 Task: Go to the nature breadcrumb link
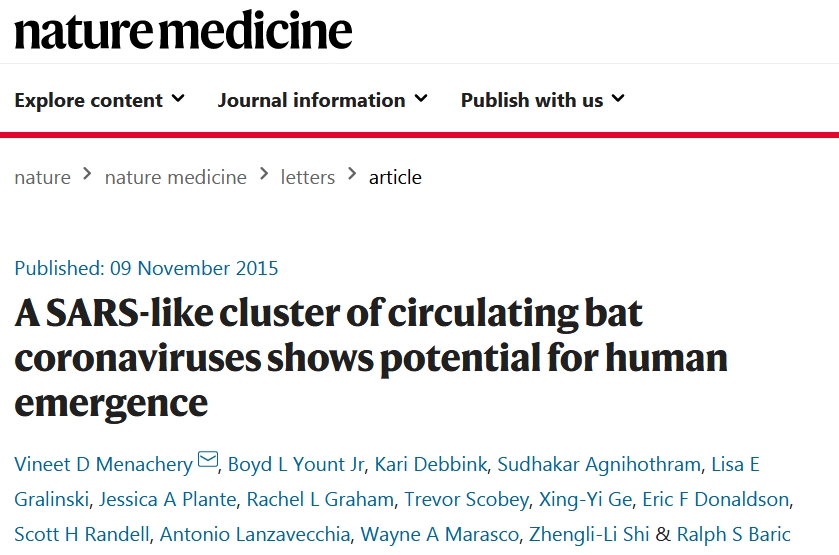click(x=42, y=177)
